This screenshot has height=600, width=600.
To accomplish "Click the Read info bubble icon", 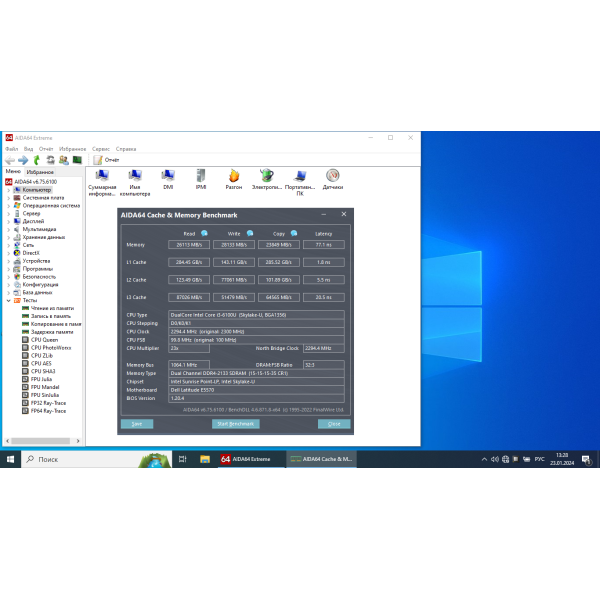I will tap(204, 233).
